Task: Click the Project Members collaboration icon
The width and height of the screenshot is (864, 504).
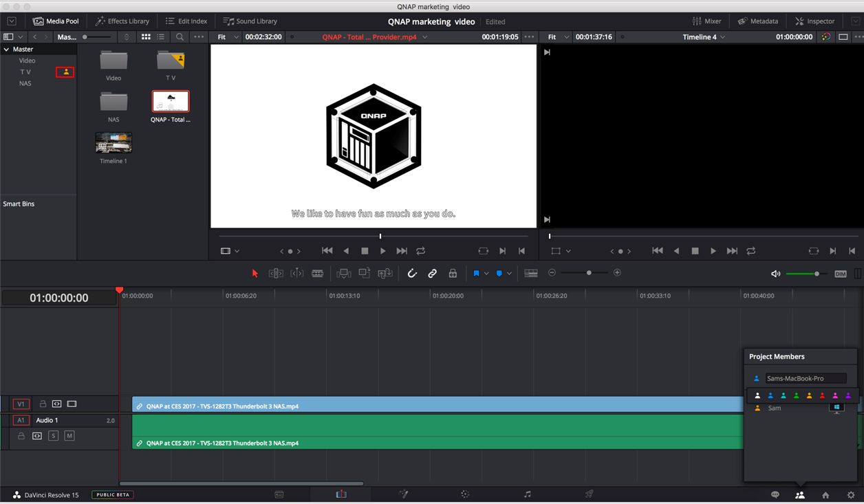Action: coord(800,495)
